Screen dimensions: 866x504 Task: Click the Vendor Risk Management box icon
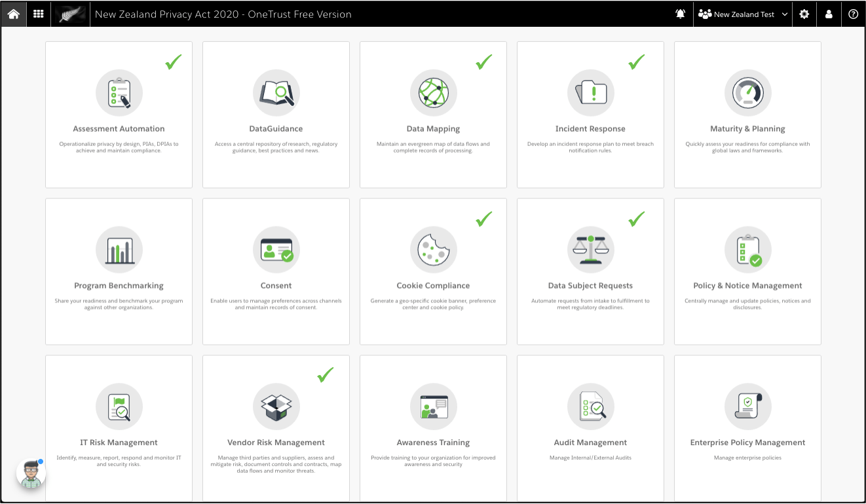coord(276,406)
